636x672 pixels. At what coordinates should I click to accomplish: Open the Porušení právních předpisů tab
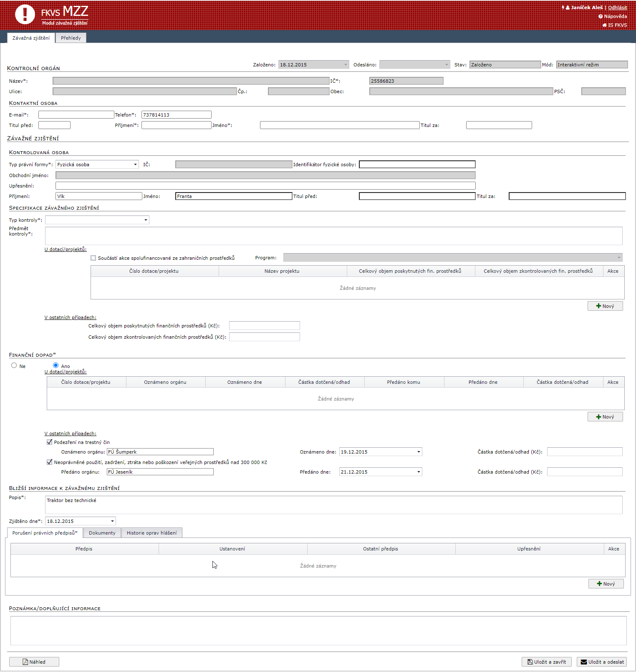(x=45, y=533)
